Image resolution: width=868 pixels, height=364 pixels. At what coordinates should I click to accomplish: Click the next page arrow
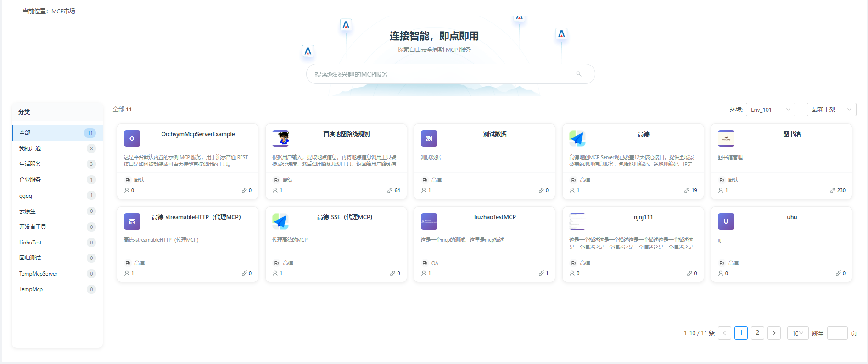coord(774,333)
